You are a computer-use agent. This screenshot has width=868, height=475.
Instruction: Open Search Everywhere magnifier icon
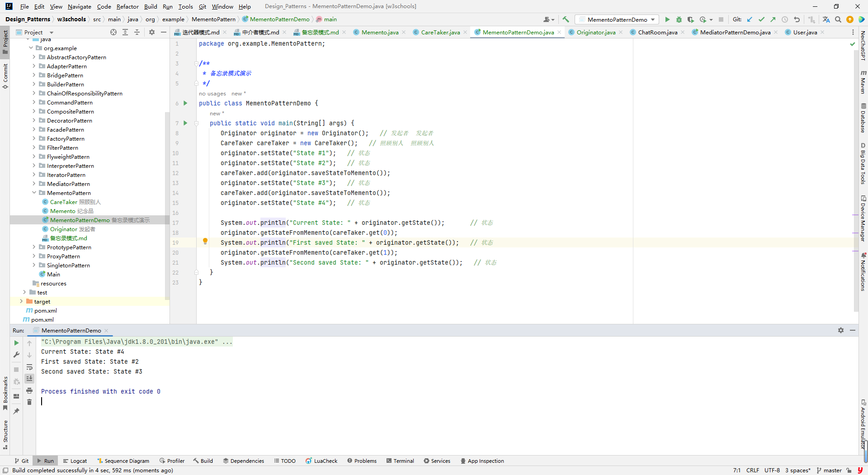838,19
